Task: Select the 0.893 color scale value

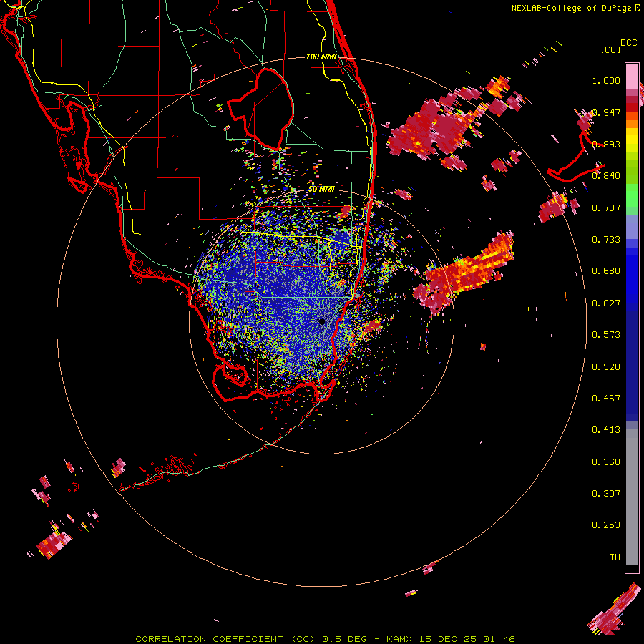Action: click(x=606, y=144)
